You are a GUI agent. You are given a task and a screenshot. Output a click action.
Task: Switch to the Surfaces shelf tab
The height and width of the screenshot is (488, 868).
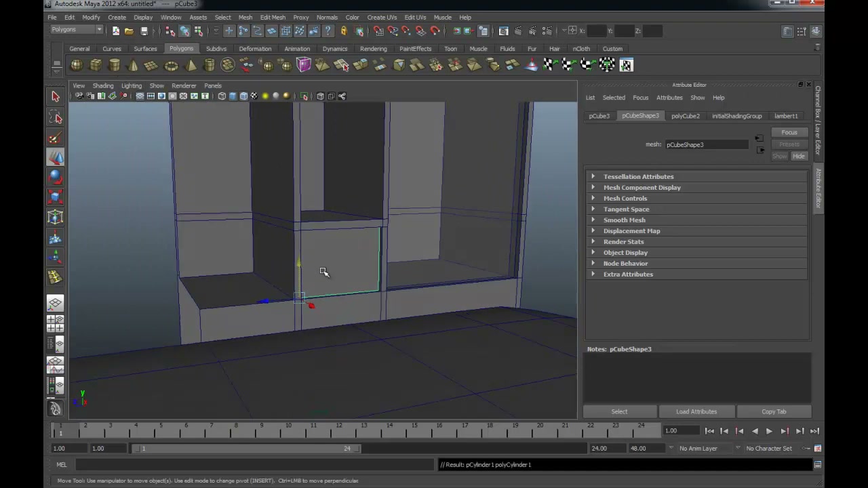[145, 49]
